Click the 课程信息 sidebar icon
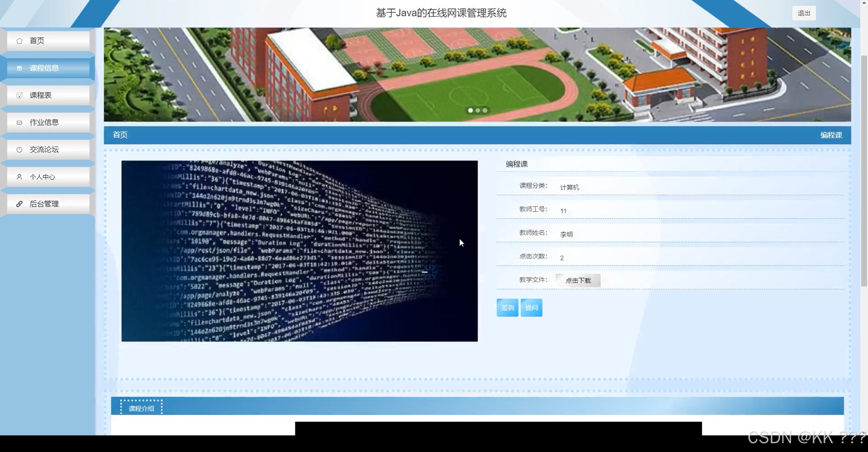Viewport: 868px width, 452px height. [19, 68]
